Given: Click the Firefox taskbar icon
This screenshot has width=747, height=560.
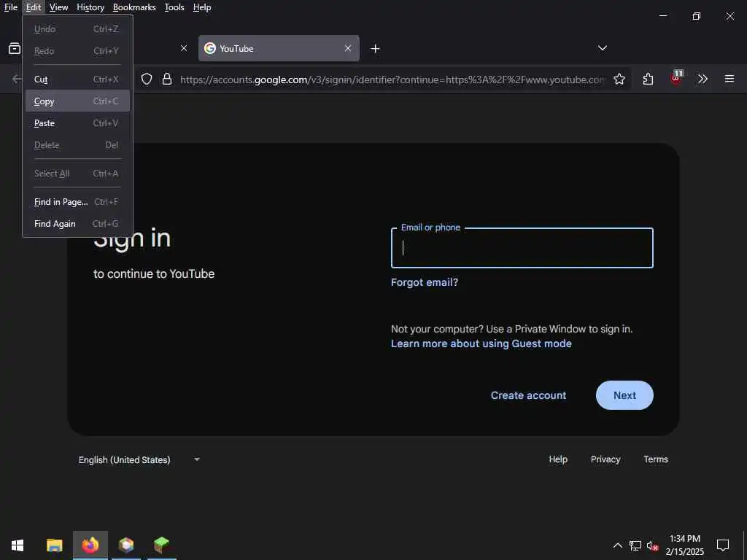Looking at the screenshot, I should click(x=90, y=545).
